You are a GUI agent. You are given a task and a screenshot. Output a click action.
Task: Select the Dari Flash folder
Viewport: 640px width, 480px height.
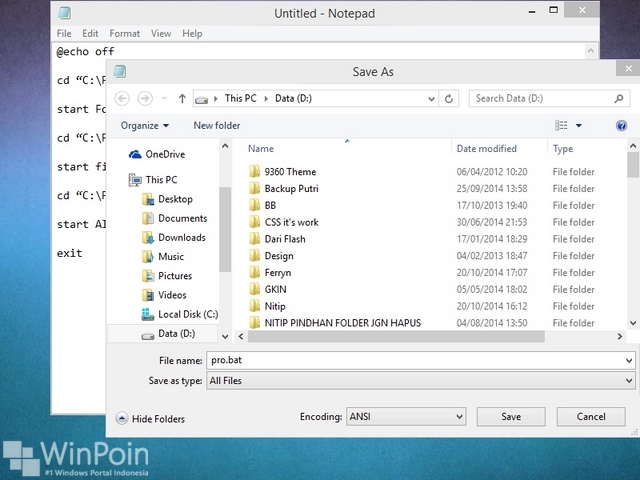click(x=277, y=239)
